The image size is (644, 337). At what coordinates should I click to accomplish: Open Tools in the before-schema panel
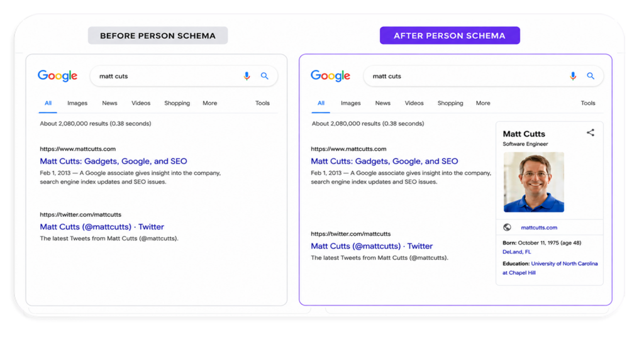point(262,103)
